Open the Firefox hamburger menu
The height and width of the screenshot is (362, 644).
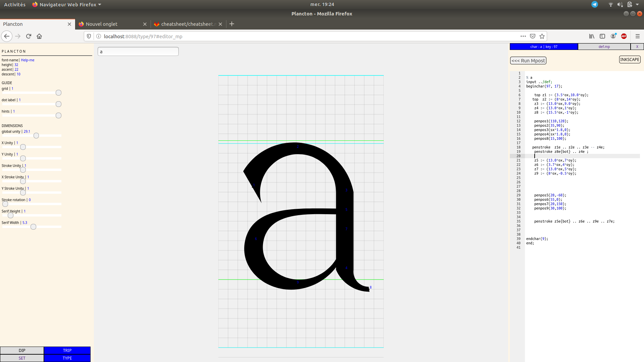pos(638,36)
